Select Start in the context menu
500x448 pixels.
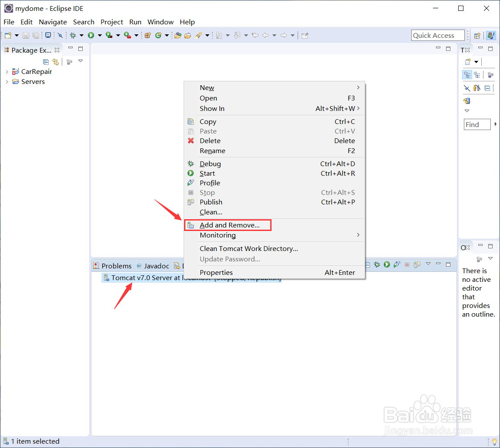point(274,174)
